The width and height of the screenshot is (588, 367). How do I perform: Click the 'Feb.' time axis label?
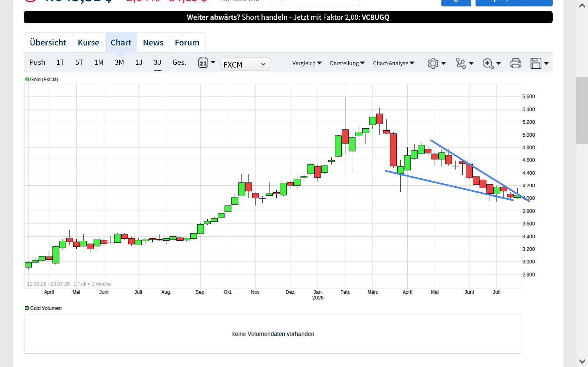click(x=345, y=292)
